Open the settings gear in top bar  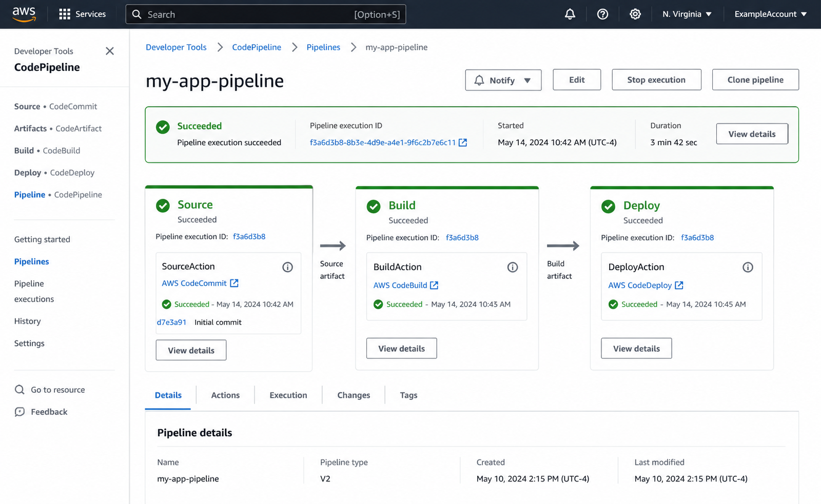[x=635, y=14]
